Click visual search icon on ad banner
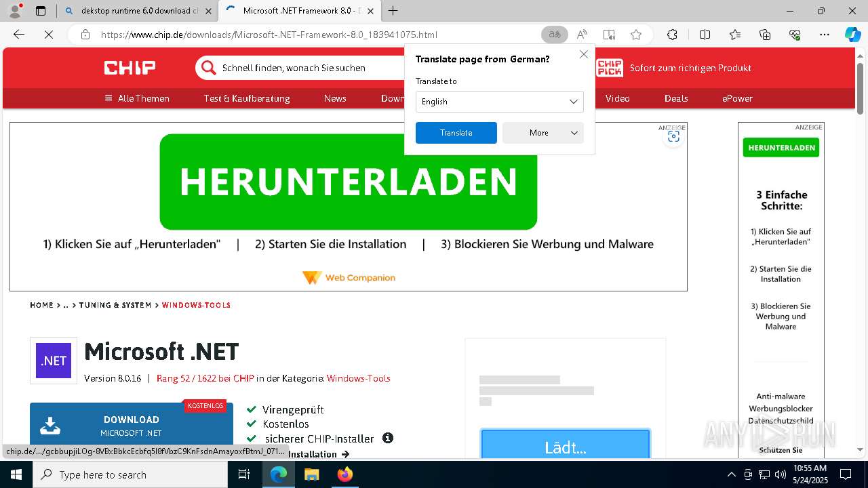Screen dimensions: 868x488 pyautogui.click(x=673, y=137)
